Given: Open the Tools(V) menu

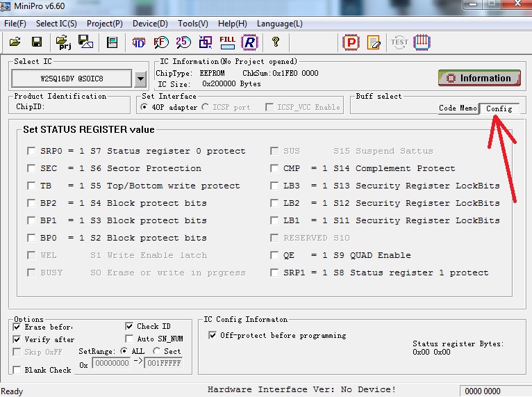Looking at the screenshot, I should click(x=192, y=24).
